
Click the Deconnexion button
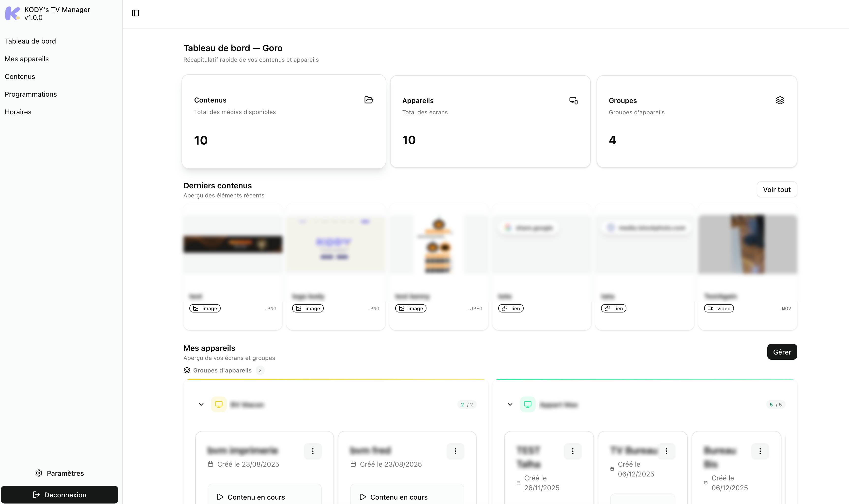click(x=60, y=494)
